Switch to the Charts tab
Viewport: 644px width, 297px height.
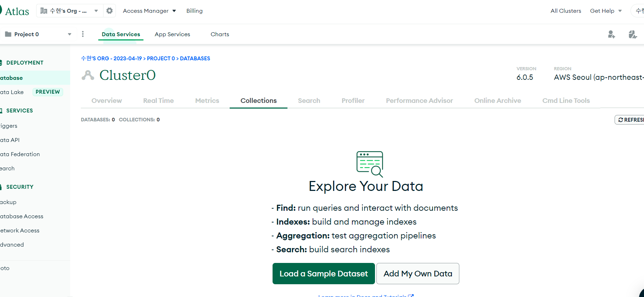(x=220, y=34)
